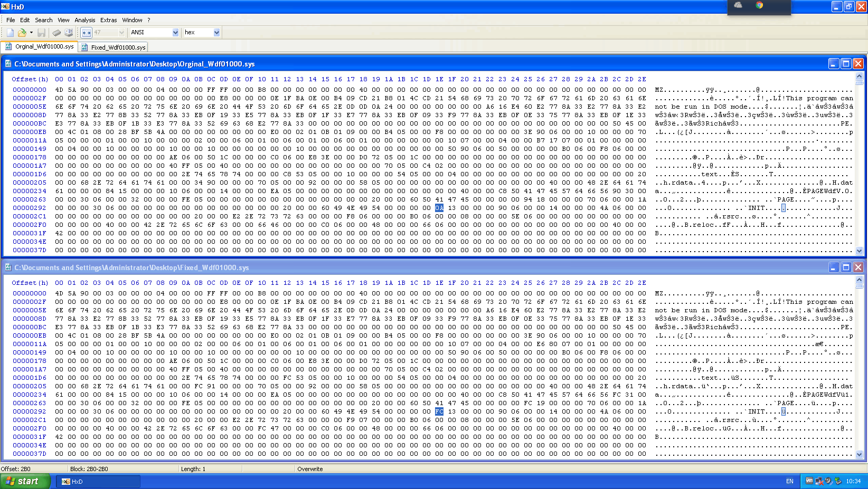Switch to the Fixed_Wdf01000.sys tab
Viewport: 868px width, 489px height.
click(x=113, y=47)
